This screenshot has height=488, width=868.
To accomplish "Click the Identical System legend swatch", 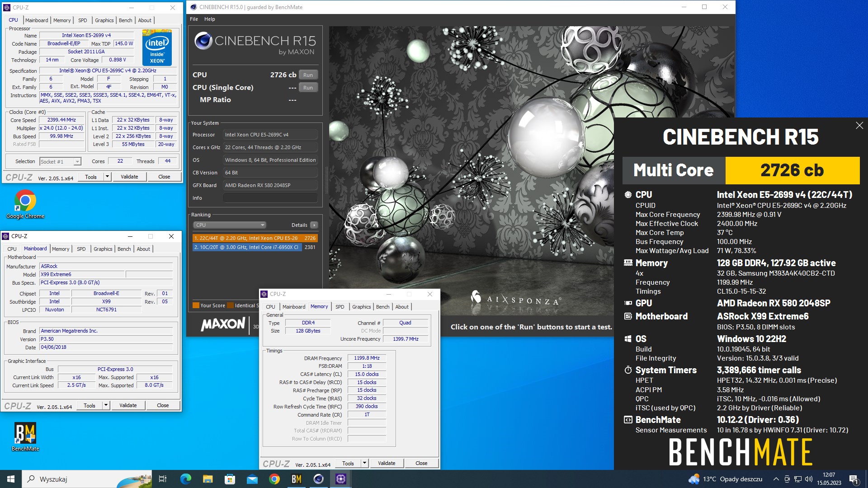I will click(x=231, y=305).
